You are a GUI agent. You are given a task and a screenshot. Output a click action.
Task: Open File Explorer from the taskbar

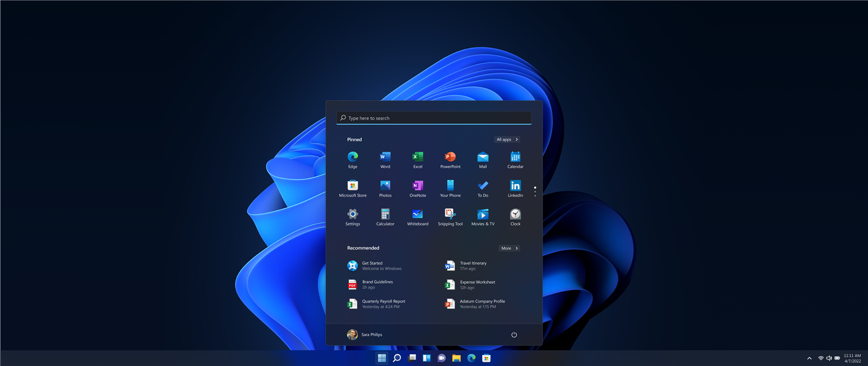456,358
